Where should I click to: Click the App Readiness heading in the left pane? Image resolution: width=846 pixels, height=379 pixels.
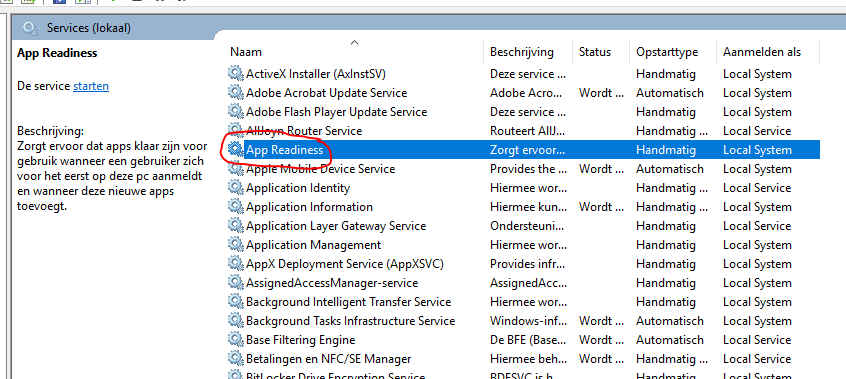pos(57,52)
